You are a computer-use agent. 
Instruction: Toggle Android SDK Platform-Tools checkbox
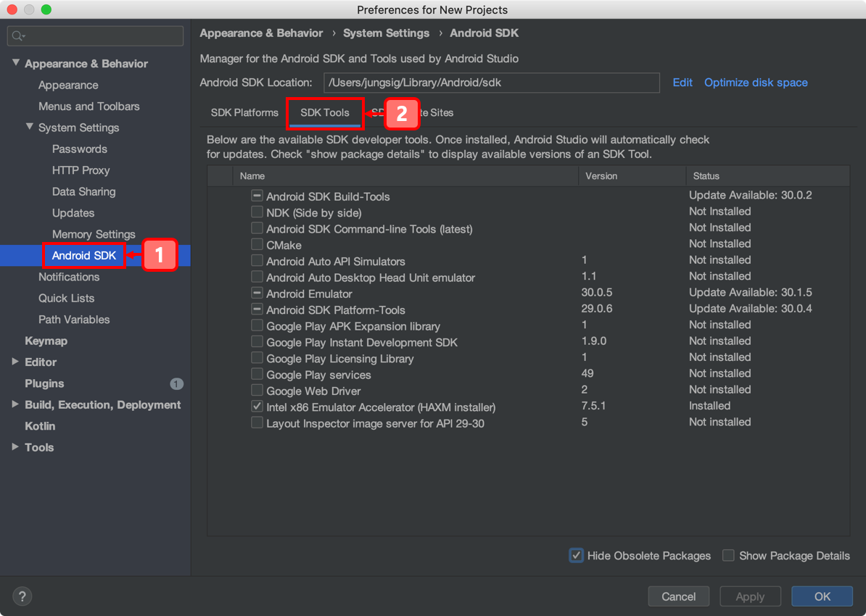[x=257, y=309]
